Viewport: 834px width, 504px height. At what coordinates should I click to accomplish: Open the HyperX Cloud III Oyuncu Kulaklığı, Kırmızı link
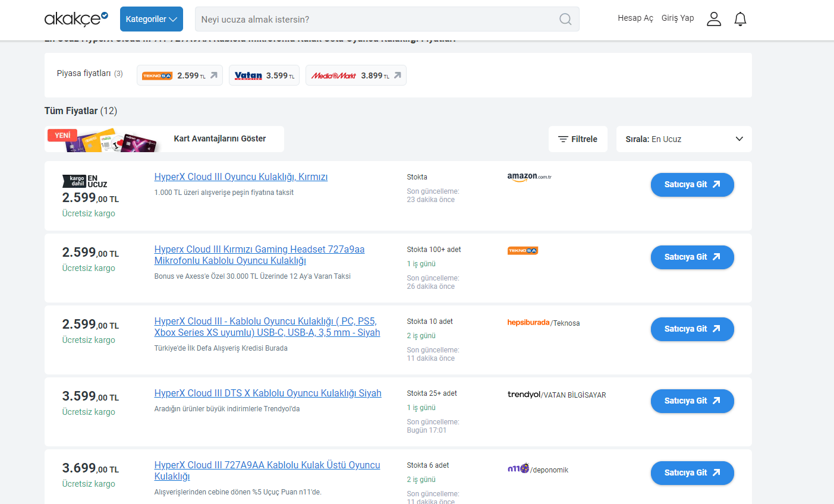241,177
